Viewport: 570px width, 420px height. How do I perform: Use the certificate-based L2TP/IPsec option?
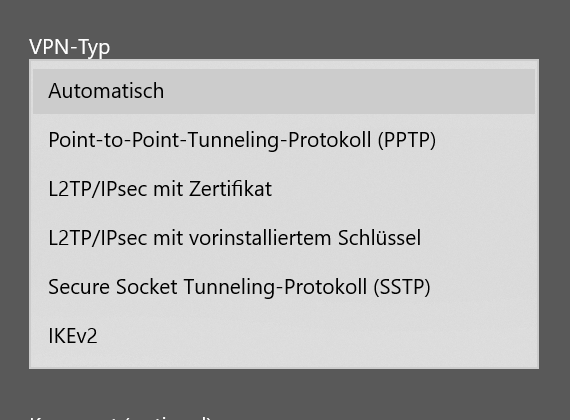tap(284, 189)
